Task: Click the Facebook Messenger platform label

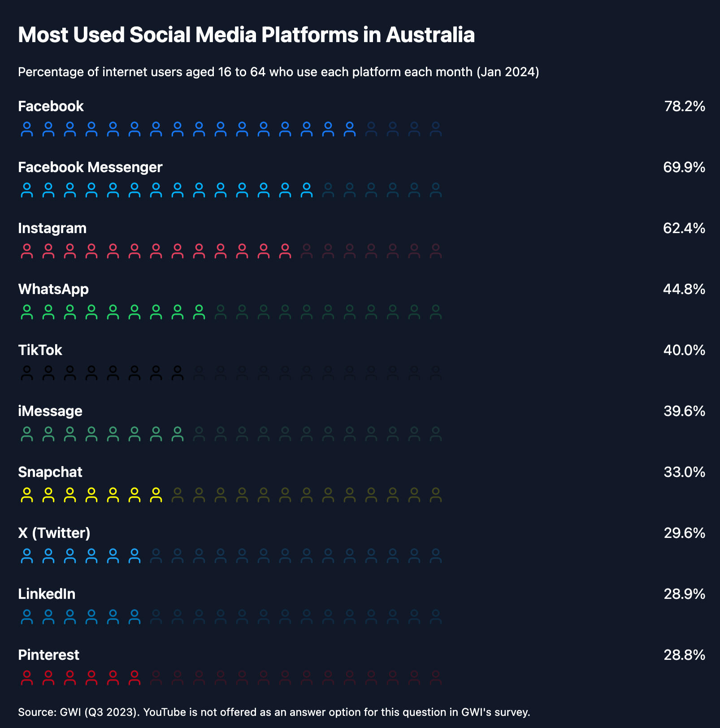Action: [x=90, y=168]
